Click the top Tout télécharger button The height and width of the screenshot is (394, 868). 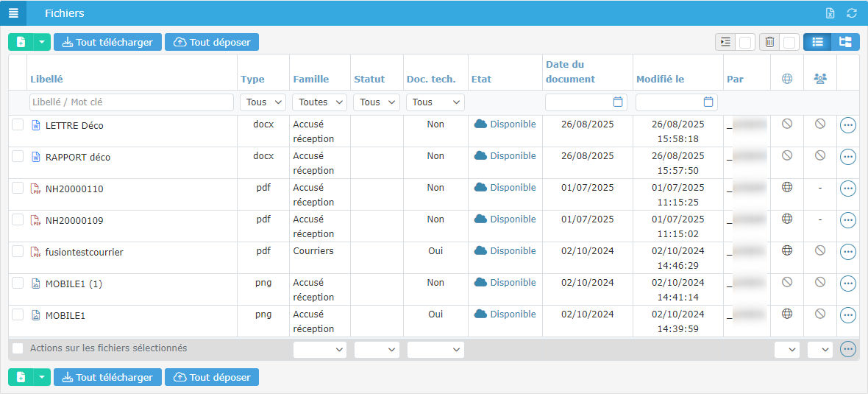click(x=107, y=42)
